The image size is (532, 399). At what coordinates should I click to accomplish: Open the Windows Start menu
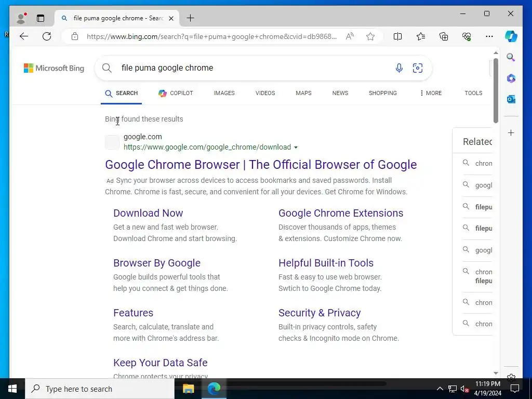click(12, 389)
